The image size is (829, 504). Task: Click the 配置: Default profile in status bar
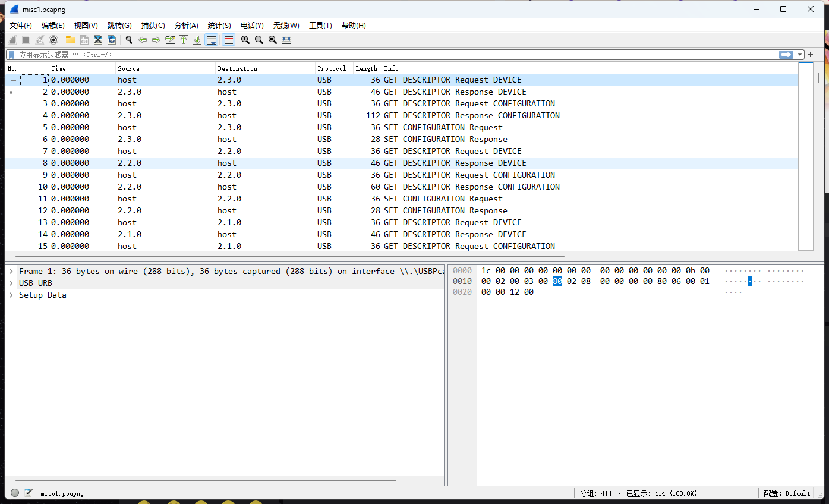(787, 493)
